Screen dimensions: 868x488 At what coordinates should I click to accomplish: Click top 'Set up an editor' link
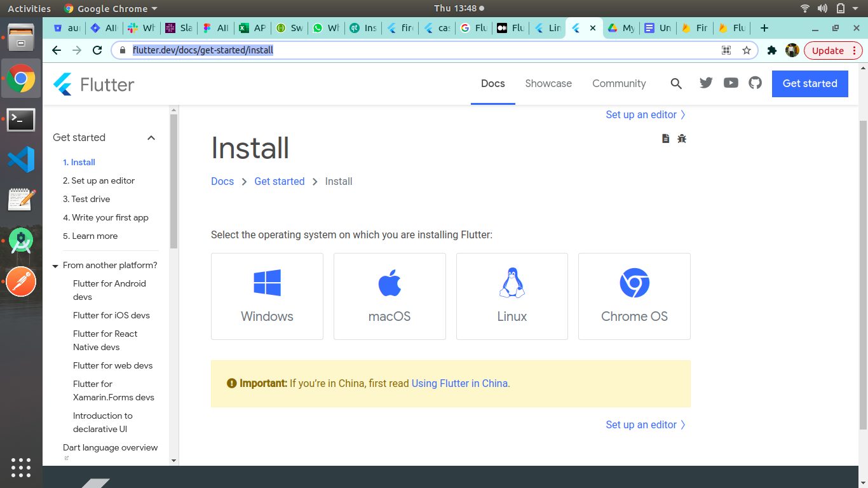click(646, 114)
